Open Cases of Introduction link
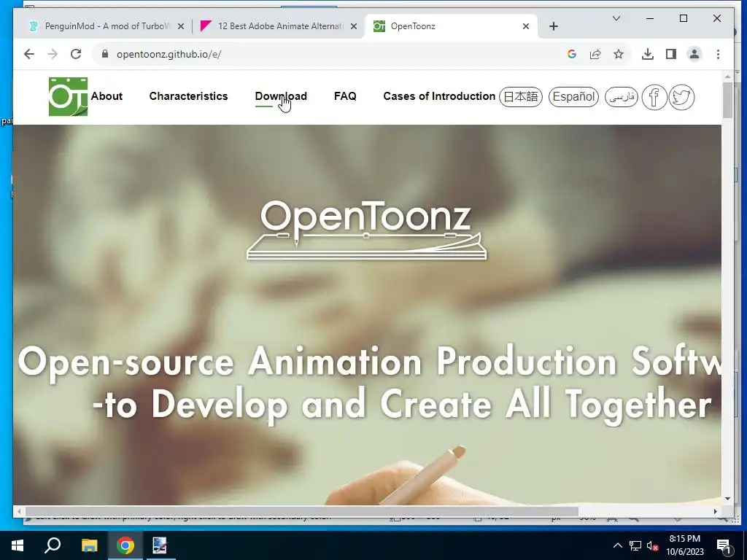Image resolution: width=747 pixels, height=560 pixels. point(439,96)
